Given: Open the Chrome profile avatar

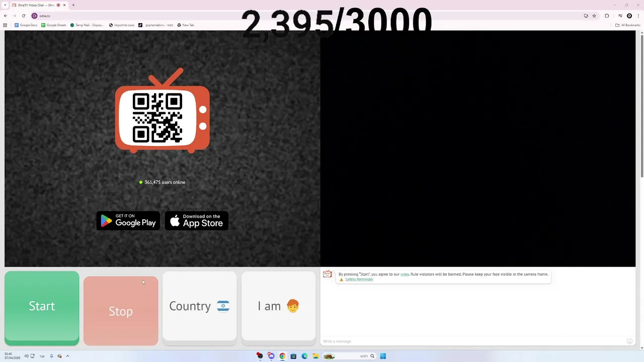Looking at the screenshot, I should [629, 16].
